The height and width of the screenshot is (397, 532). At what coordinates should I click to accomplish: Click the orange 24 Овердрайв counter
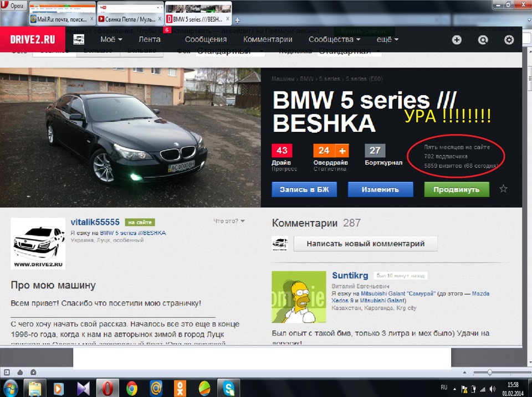click(x=324, y=151)
